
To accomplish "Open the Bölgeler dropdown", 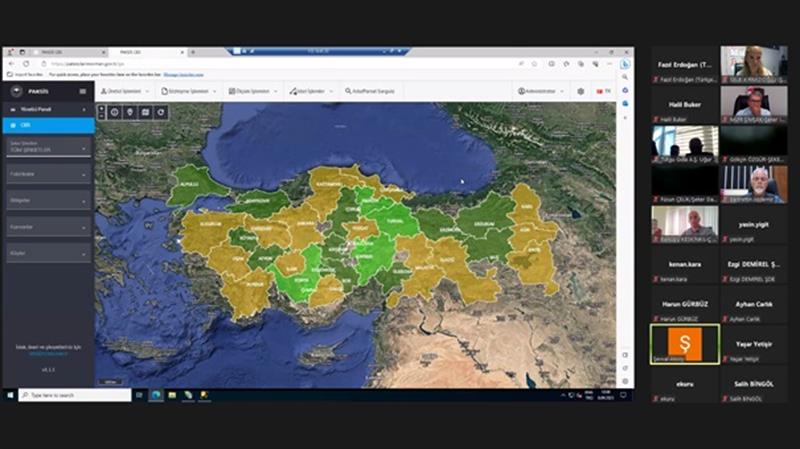I will tap(47, 200).
